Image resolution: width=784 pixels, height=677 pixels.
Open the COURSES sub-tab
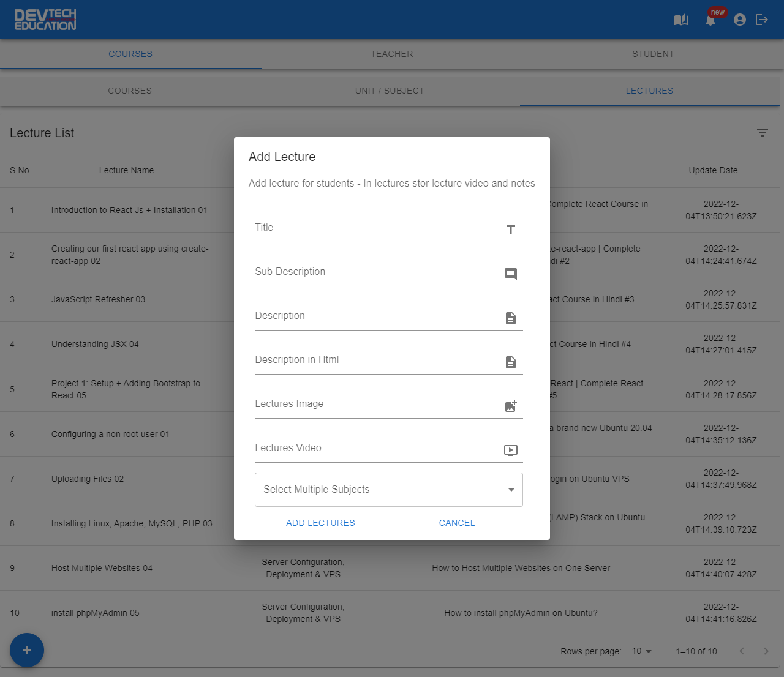130,91
